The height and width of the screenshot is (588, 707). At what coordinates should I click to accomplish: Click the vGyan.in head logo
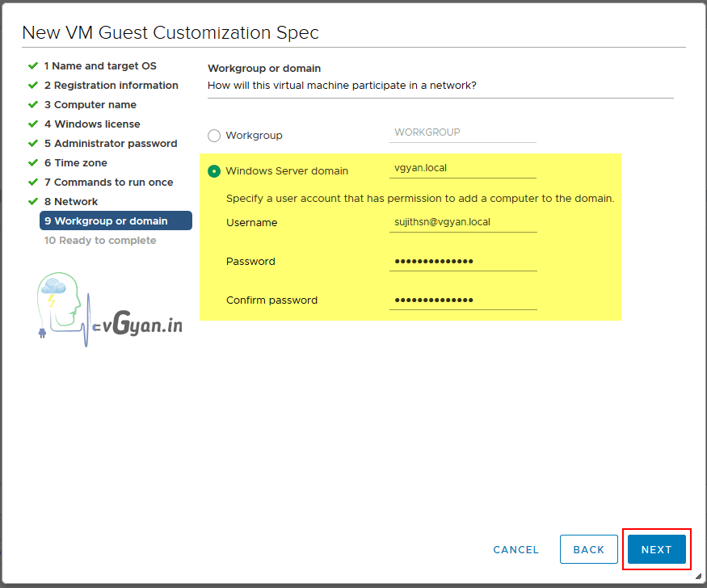tap(61, 304)
